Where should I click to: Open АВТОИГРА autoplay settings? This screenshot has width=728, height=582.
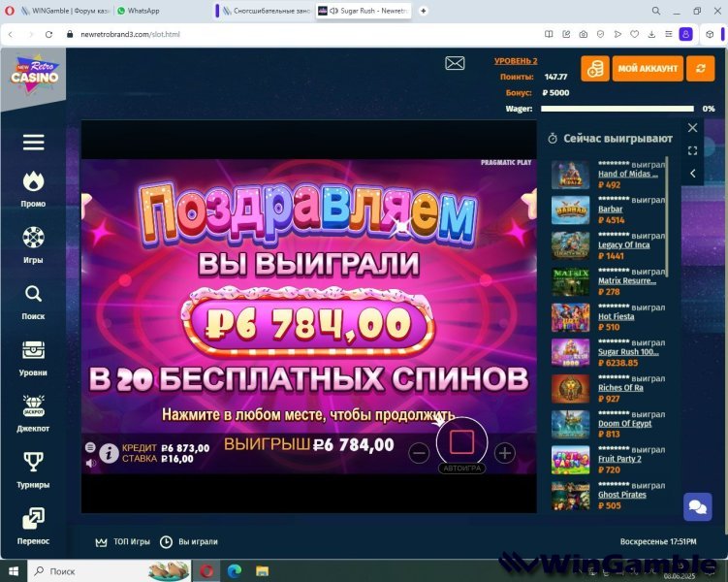pyautogui.click(x=462, y=469)
